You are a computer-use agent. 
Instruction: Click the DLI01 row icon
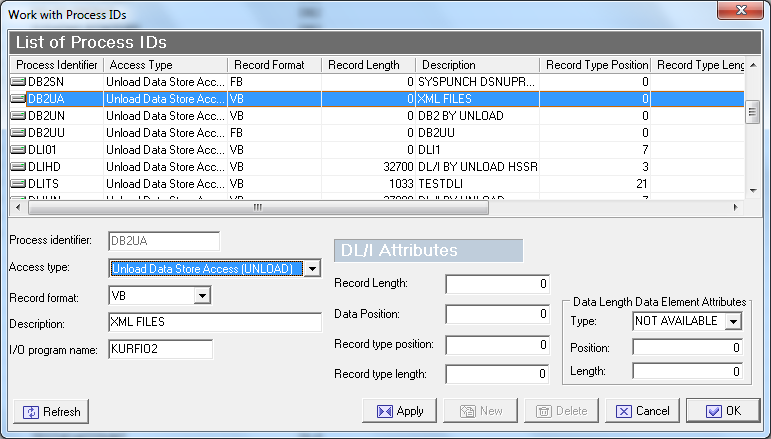(18, 150)
